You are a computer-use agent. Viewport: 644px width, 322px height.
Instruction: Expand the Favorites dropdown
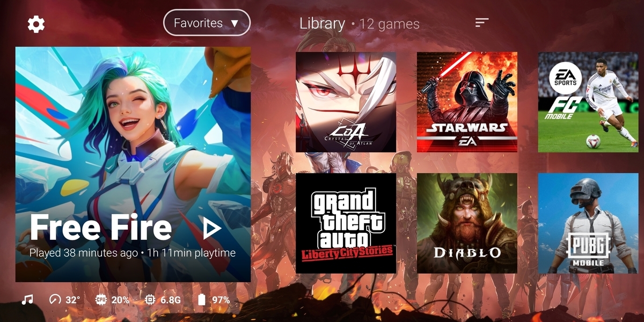(207, 23)
